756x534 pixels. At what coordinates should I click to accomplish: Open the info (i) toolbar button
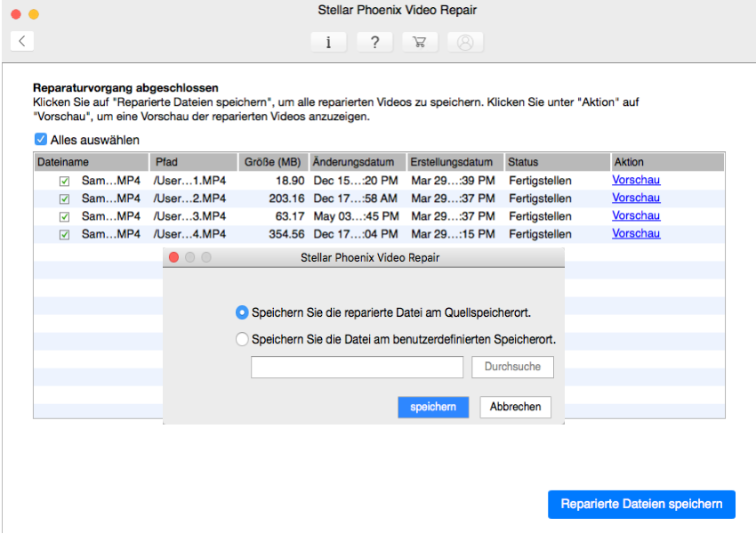(328, 42)
